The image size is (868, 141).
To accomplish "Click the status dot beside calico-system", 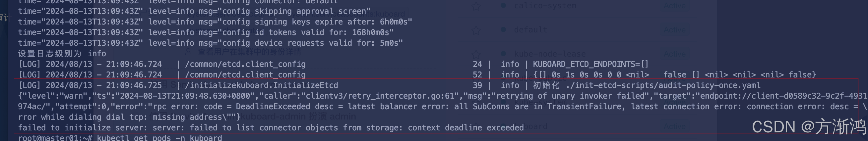I will tap(503, 5).
